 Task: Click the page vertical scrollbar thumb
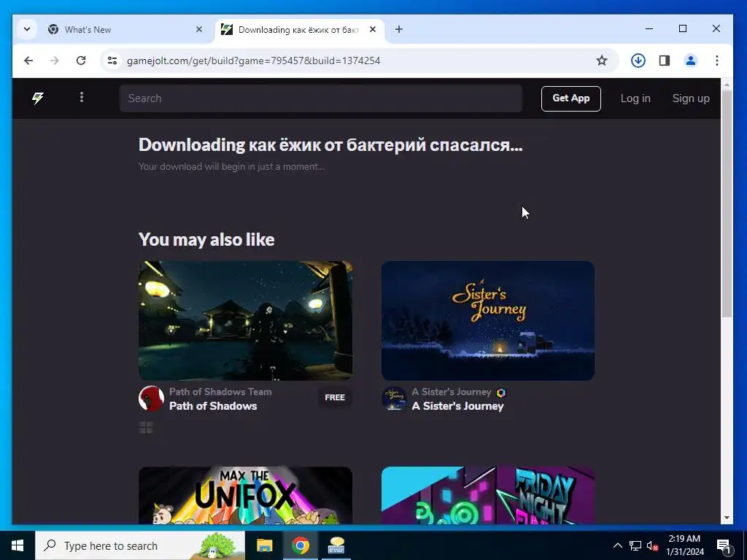pos(727,204)
